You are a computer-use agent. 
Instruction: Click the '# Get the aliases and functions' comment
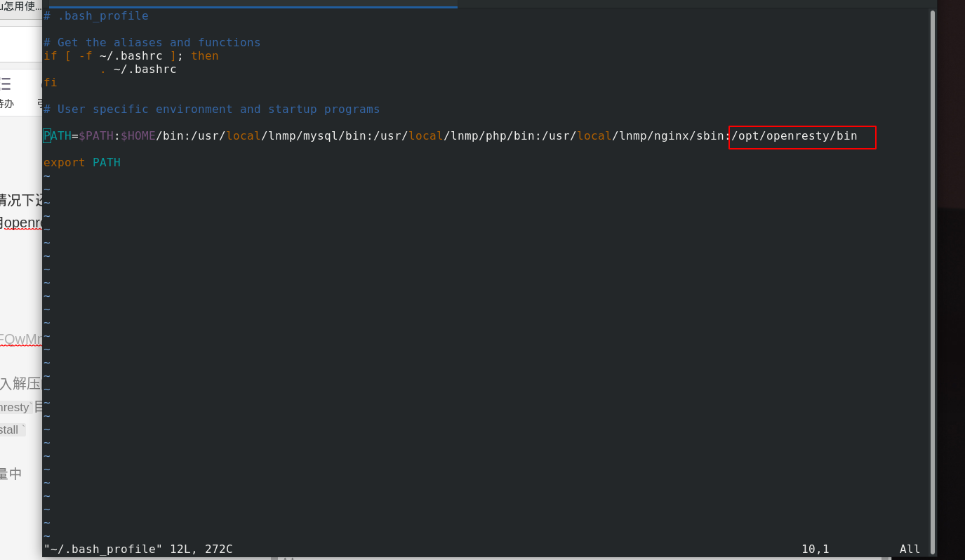coord(152,42)
